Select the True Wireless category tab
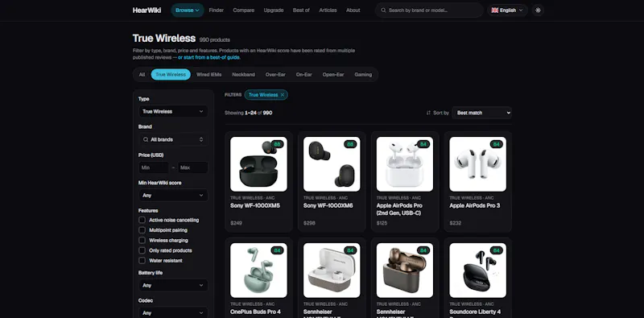Screen dimensions: 644x318 [x=171, y=75]
